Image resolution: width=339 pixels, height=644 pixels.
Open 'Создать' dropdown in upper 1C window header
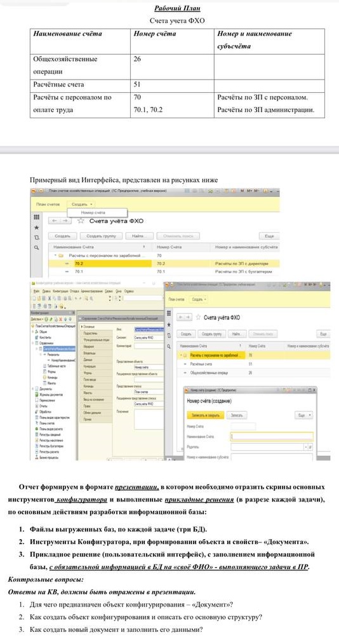[x=83, y=204]
